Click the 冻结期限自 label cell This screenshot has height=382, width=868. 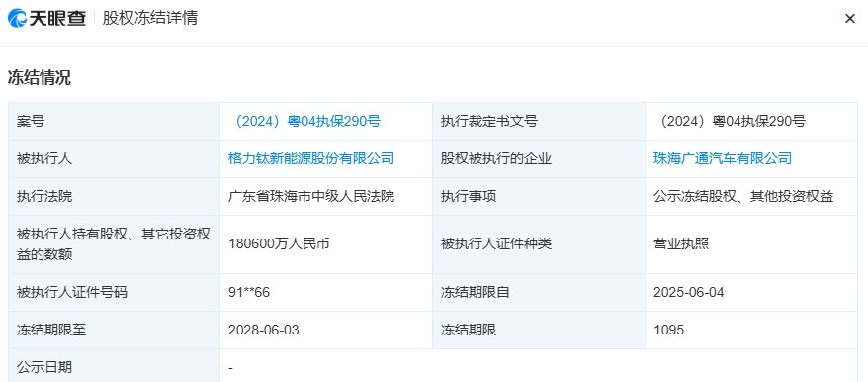pos(539,293)
